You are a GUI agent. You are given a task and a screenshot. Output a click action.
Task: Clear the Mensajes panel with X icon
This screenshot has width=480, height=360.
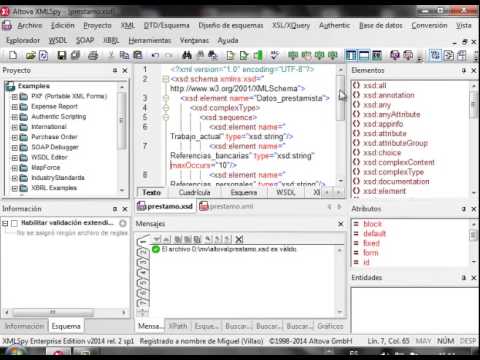tap(239, 239)
